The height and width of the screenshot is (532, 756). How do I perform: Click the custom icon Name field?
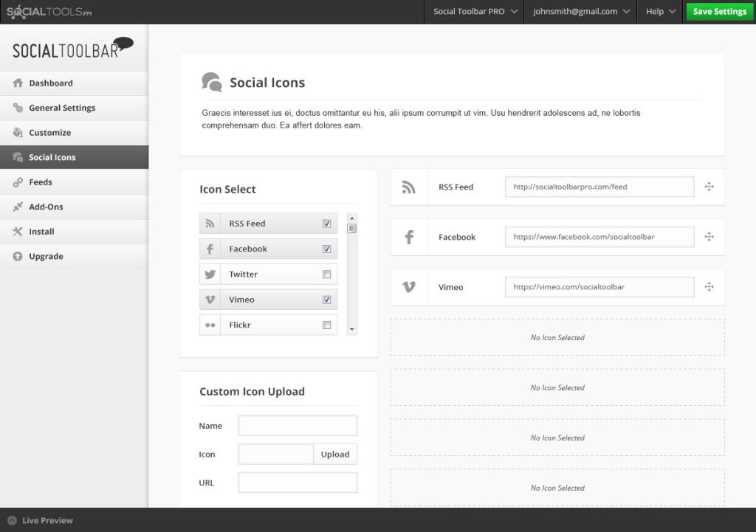pos(298,426)
